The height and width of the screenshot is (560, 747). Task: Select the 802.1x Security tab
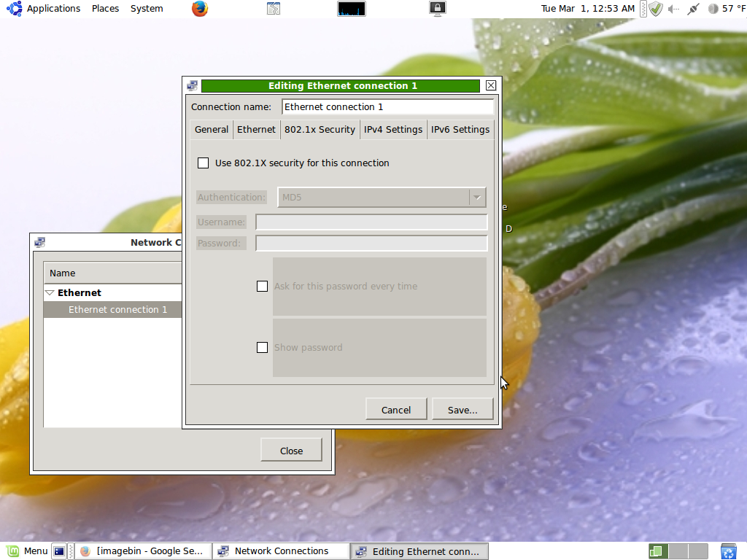point(320,130)
